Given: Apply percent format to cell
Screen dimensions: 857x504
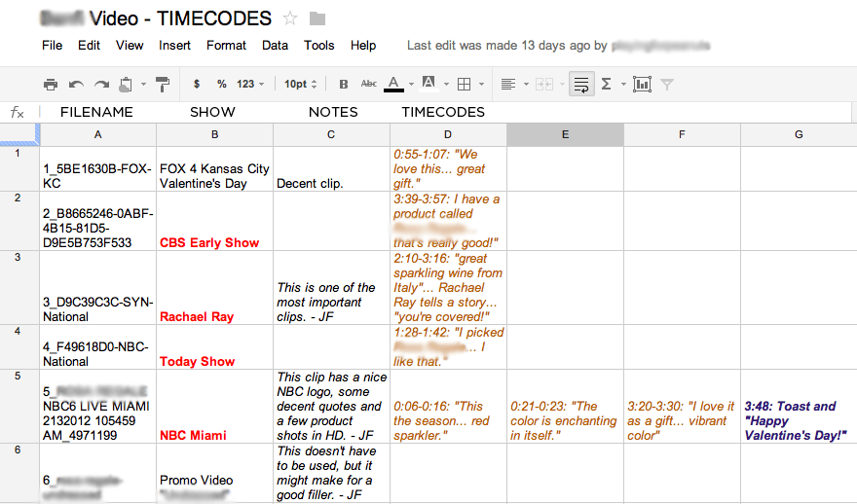Looking at the screenshot, I should (x=222, y=85).
